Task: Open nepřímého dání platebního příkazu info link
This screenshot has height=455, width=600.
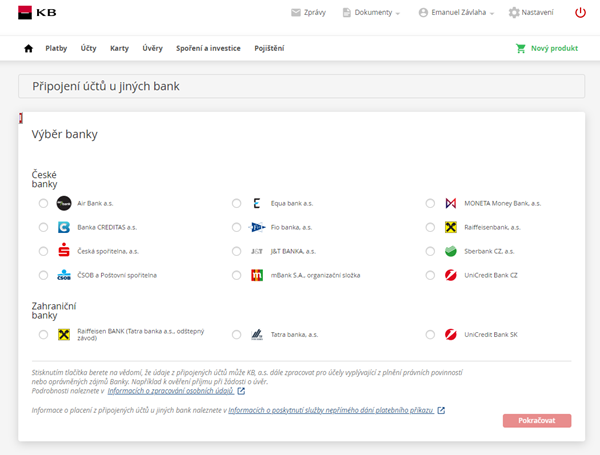Action: click(x=331, y=410)
